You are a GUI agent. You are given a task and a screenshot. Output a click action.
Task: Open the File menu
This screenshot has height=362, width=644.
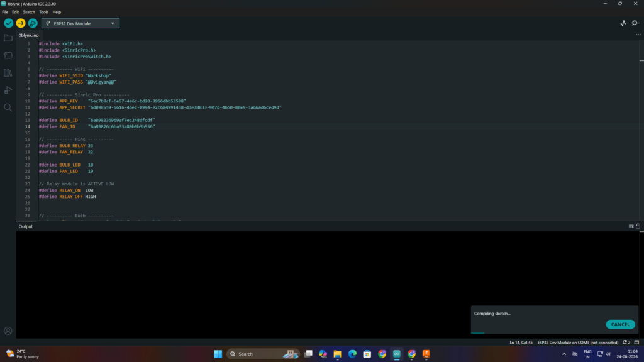[5, 12]
